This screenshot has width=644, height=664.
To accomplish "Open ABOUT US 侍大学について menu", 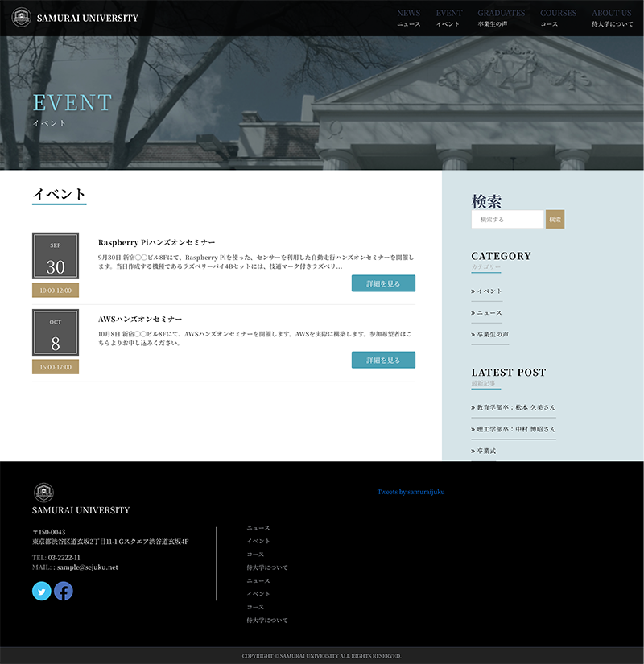I will click(613, 18).
